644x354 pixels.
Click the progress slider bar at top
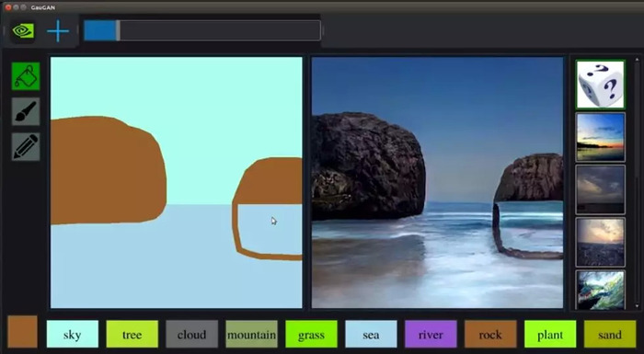coord(202,30)
